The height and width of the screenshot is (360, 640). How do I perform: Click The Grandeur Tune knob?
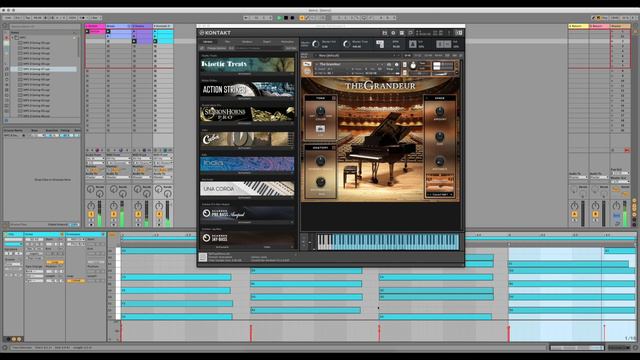click(x=413, y=66)
